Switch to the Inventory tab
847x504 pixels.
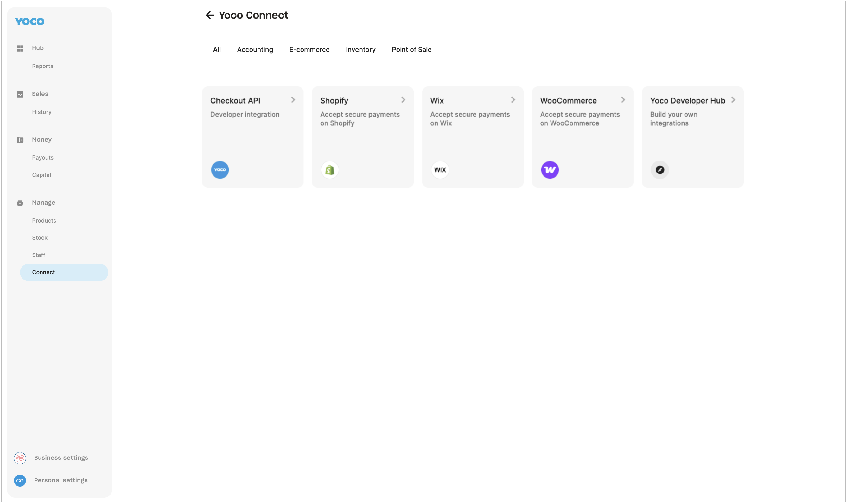360,50
